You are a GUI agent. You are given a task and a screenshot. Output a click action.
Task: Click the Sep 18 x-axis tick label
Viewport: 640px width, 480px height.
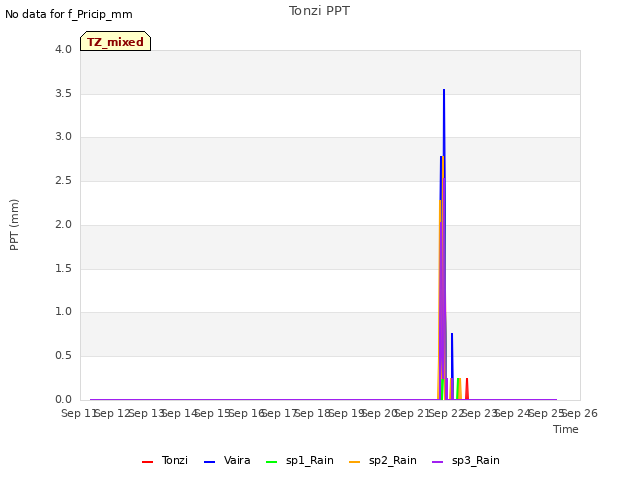pos(312,413)
